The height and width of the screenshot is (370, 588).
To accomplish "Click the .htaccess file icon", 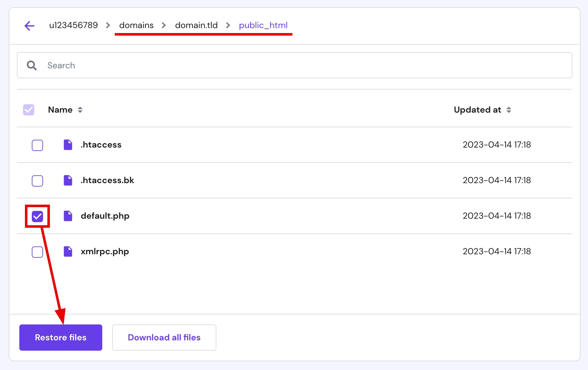I will [x=68, y=145].
